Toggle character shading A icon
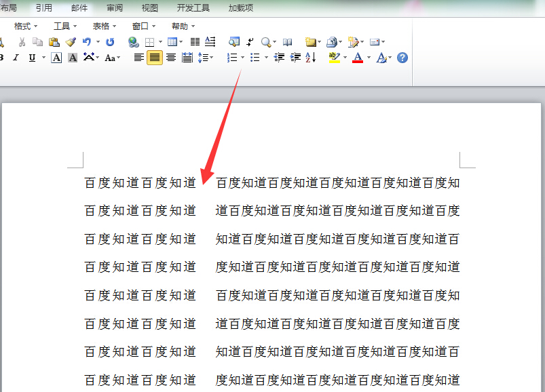The height and width of the screenshot is (392, 545). (73, 58)
